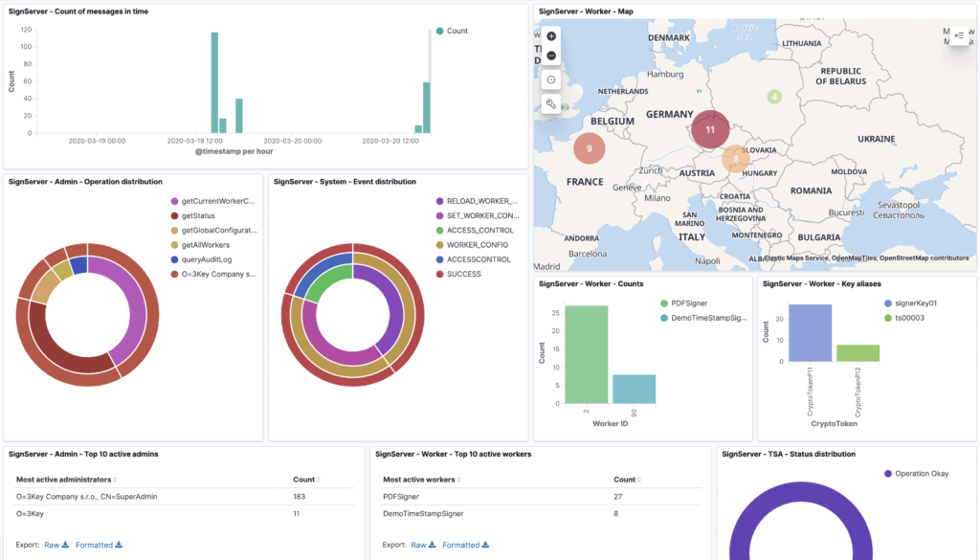Image resolution: width=980 pixels, height=560 pixels.
Task: Export admins table as Raw
Action: pyautogui.click(x=56, y=545)
